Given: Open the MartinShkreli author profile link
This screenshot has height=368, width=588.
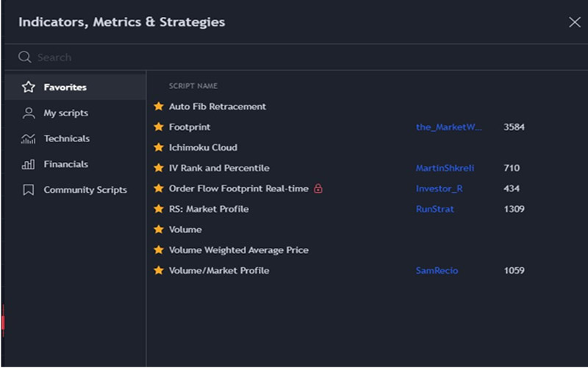Looking at the screenshot, I should [x=445, y=169].
